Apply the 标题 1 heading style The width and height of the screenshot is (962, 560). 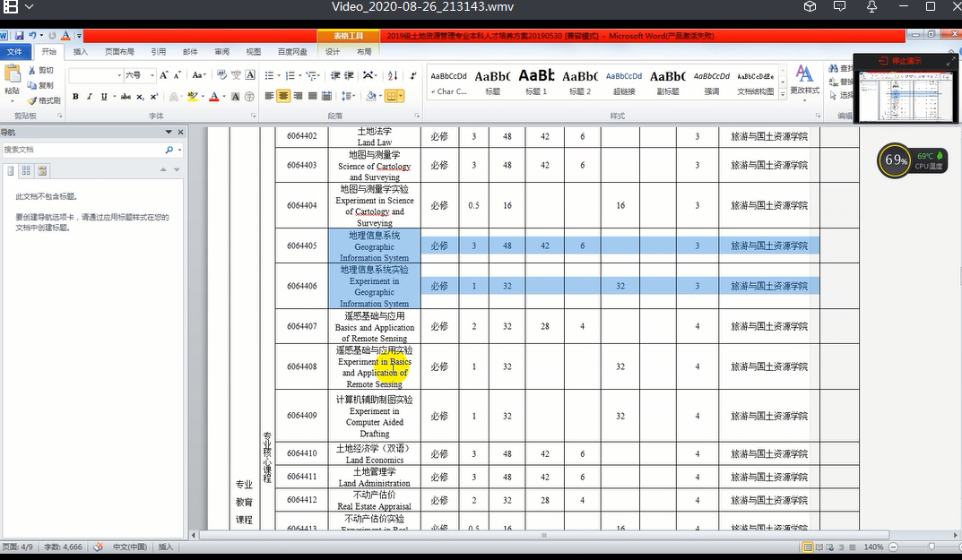pos(536,81)
